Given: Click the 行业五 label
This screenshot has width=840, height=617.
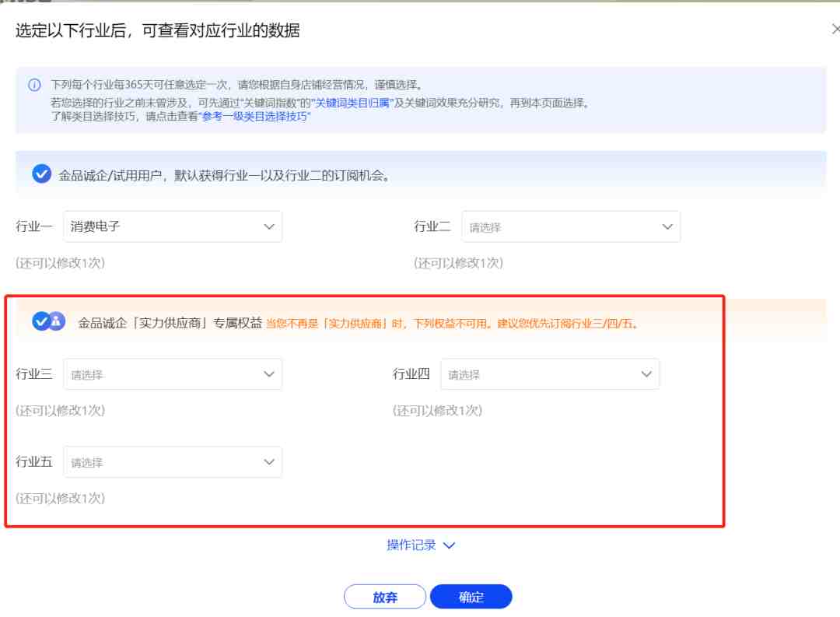Looking at the screenshot, I should click(33, 461).
